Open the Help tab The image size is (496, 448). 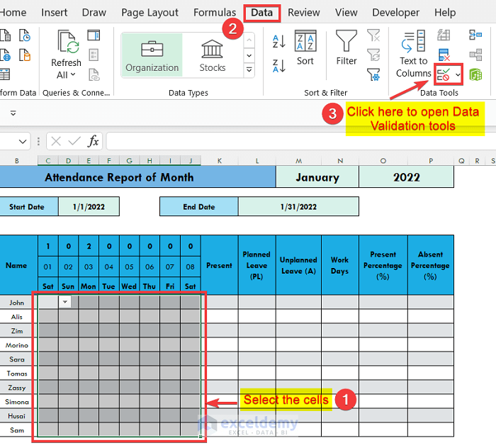pos(445,13)
